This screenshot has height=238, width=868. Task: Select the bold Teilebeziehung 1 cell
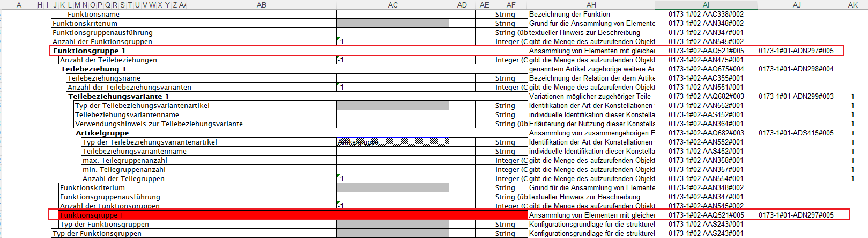point(93,69)
